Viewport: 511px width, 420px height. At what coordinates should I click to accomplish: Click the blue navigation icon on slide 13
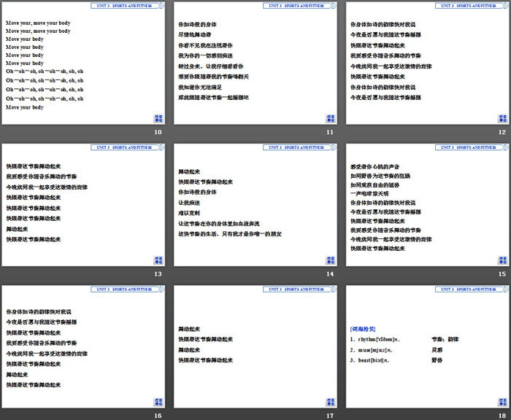[x=158, y=260]
